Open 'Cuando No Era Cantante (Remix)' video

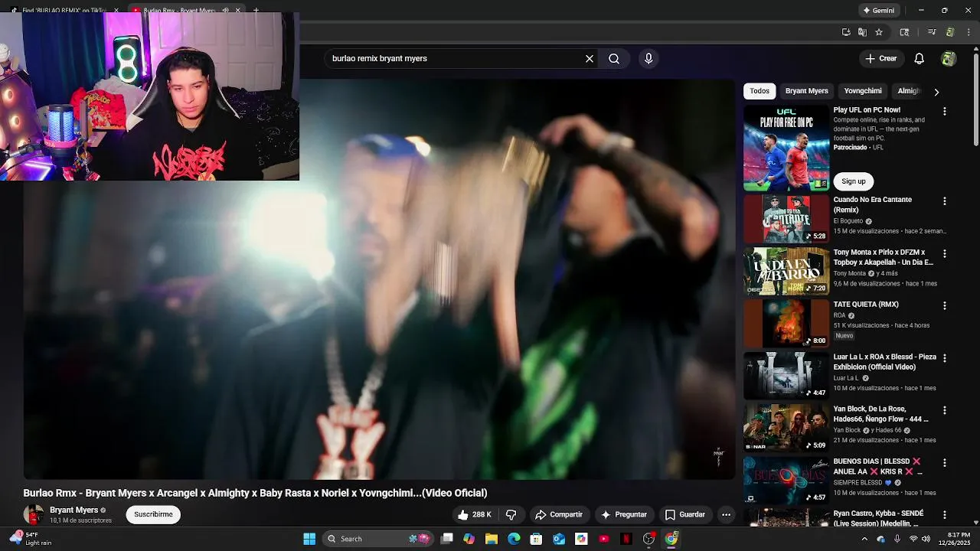point(786,219)
